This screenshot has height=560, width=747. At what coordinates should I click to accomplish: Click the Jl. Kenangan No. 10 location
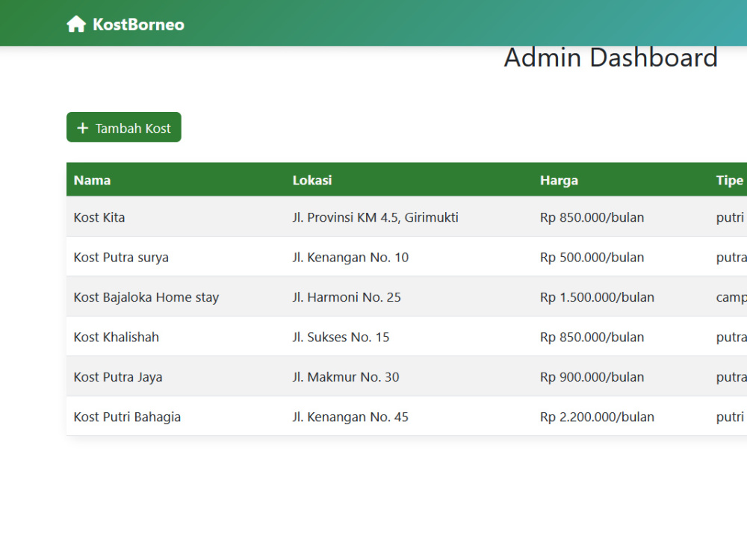[x=350, y=258]
